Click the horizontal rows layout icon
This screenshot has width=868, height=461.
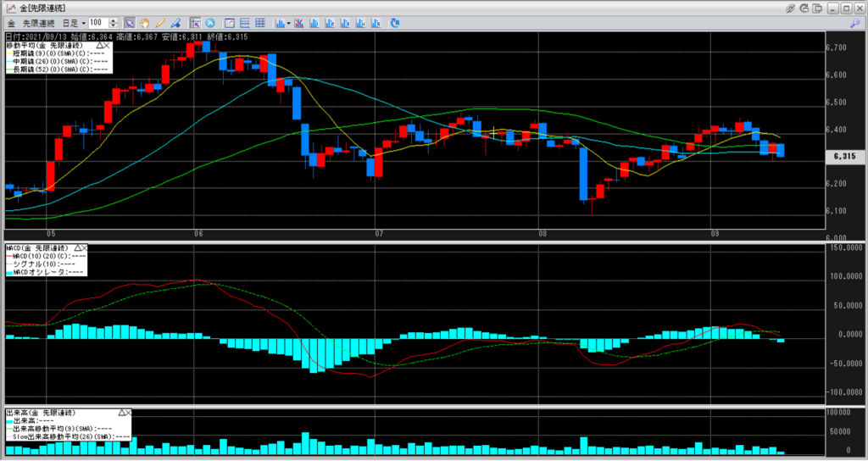(x=245, y=23)
